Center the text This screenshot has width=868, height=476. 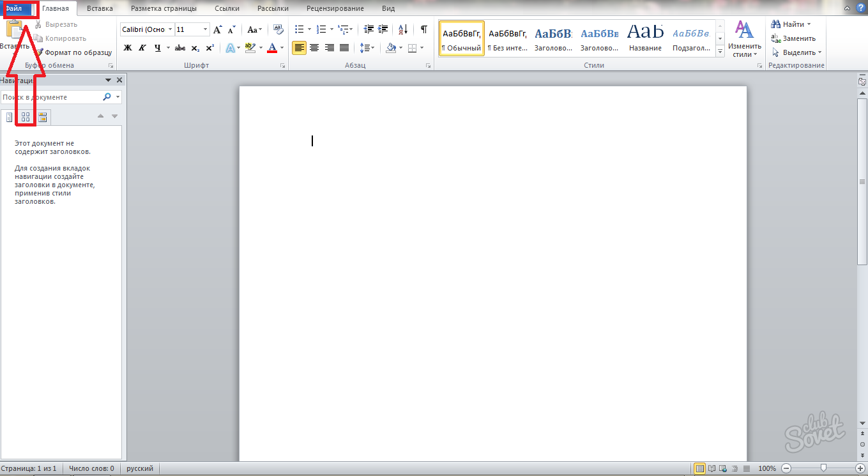[x=314, y=47]
